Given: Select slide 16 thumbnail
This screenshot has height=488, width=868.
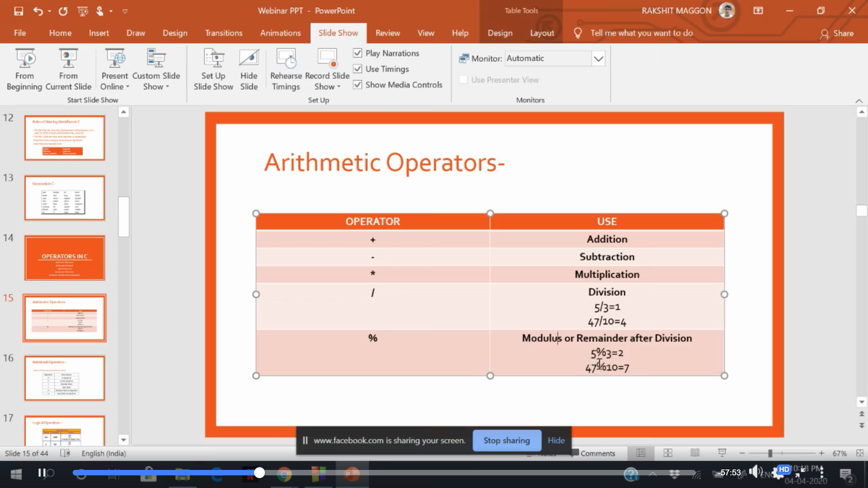Looking at the screenshot, I should click(x=65, y=378).
